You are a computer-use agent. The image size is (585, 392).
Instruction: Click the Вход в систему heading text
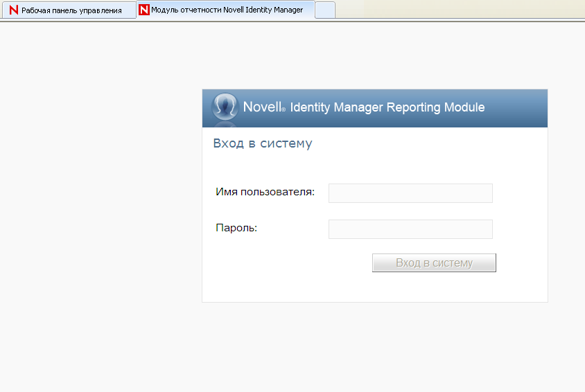(x=263, y=143)
